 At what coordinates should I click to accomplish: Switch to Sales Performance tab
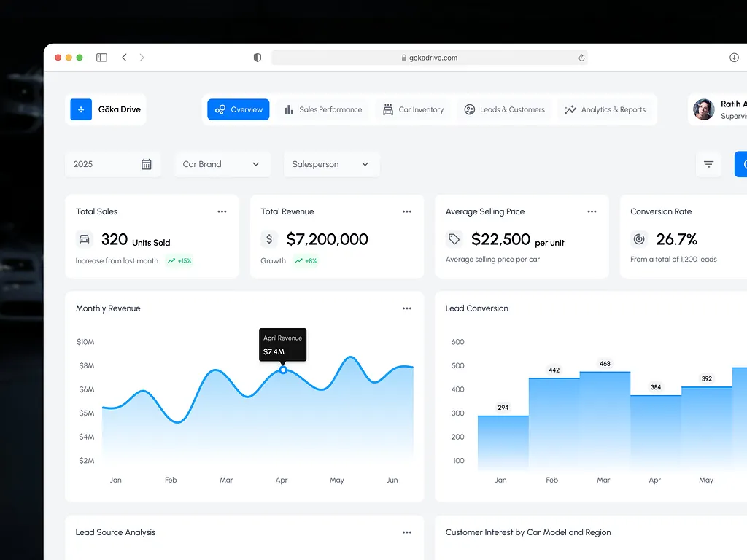(323, 109)
